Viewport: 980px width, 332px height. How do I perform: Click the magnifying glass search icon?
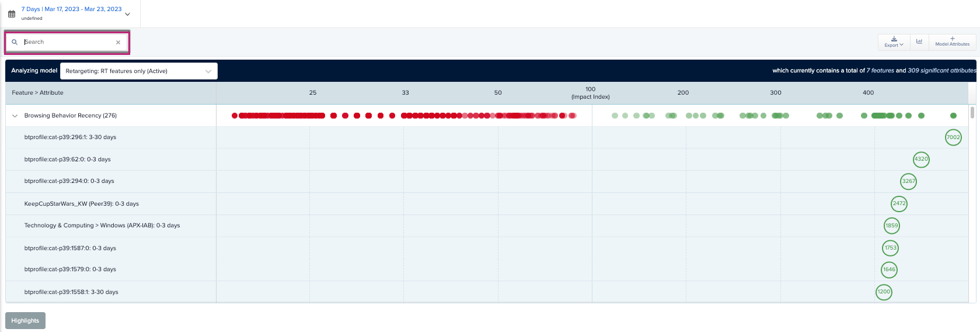[15, 42]
